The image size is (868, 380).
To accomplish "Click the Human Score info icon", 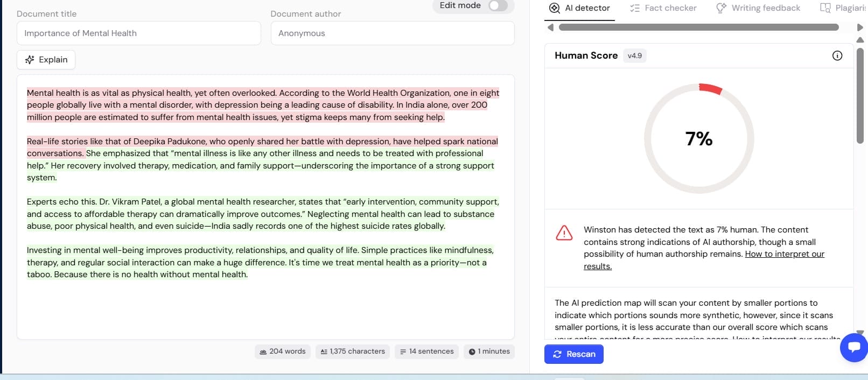I will point(837,55).
